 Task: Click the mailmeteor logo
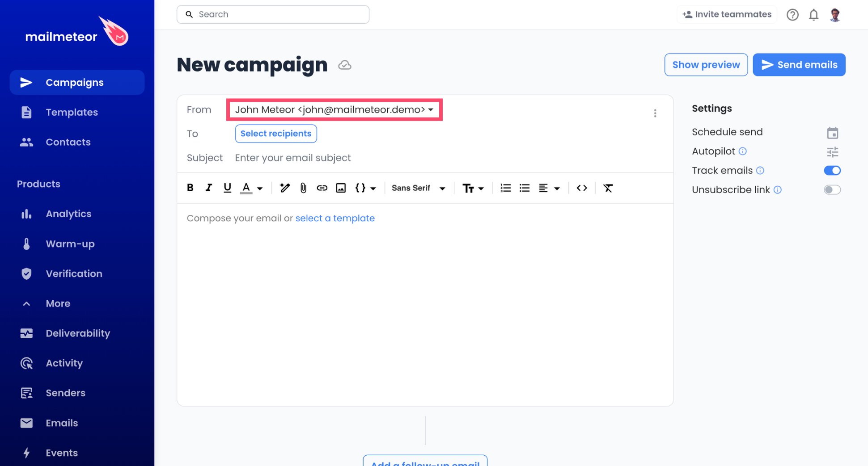77,32
